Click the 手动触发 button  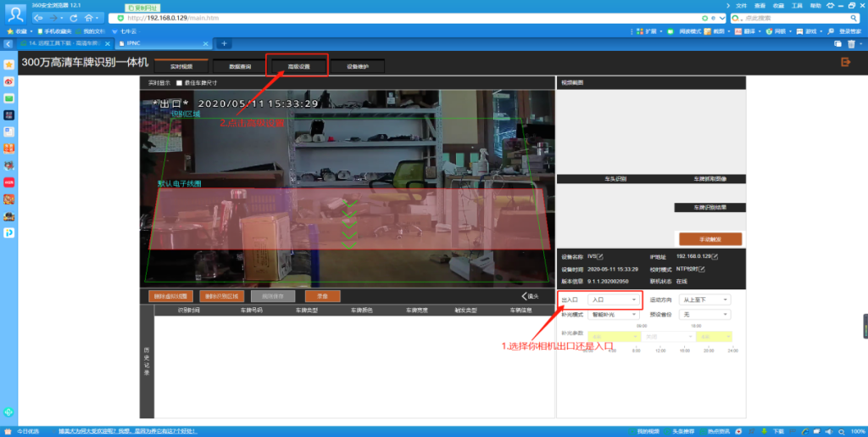click(x=709, y=239)
